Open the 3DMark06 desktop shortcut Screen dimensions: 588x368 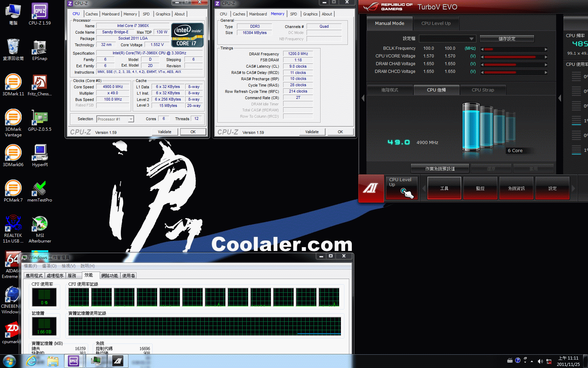click(13, 156)
